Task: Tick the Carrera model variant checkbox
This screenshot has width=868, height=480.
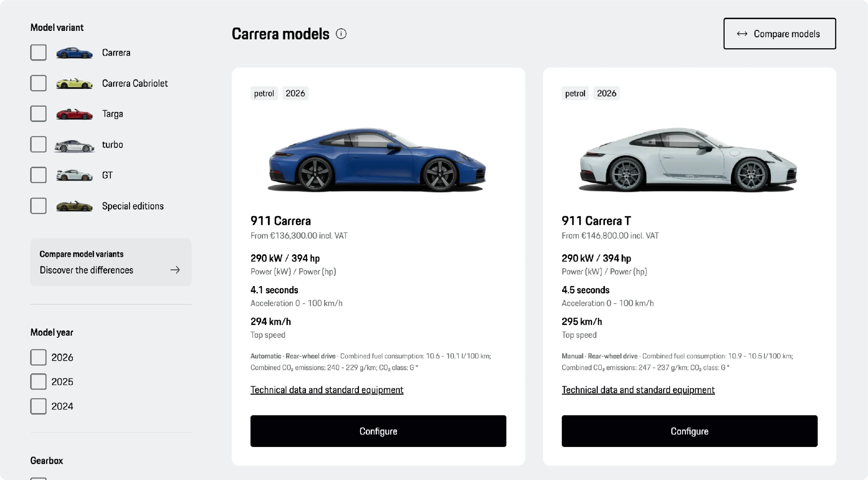Action: tap(38, 53)
